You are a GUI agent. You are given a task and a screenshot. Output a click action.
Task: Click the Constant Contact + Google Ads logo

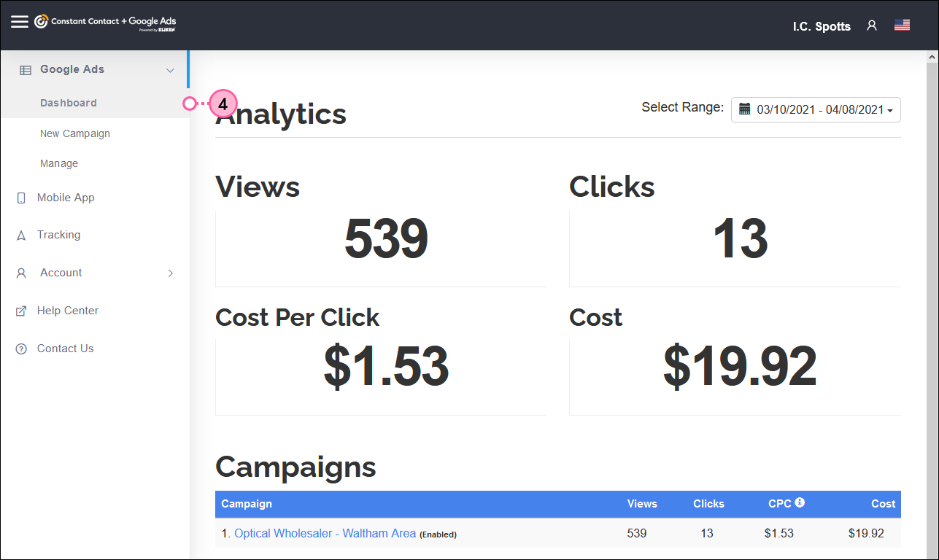(106, 21)
